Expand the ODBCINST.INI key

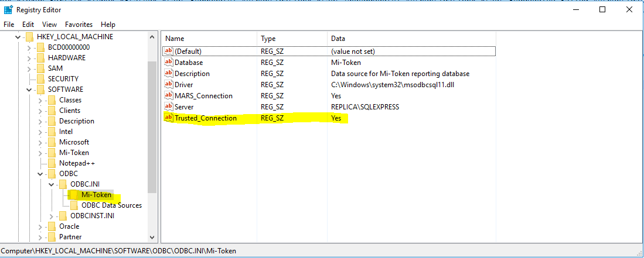[51, 216]
